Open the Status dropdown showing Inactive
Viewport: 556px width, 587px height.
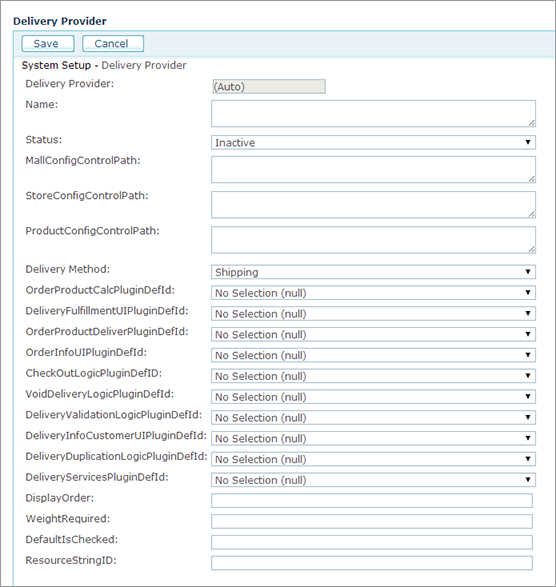pyautogui.click(x=373, y=142)
